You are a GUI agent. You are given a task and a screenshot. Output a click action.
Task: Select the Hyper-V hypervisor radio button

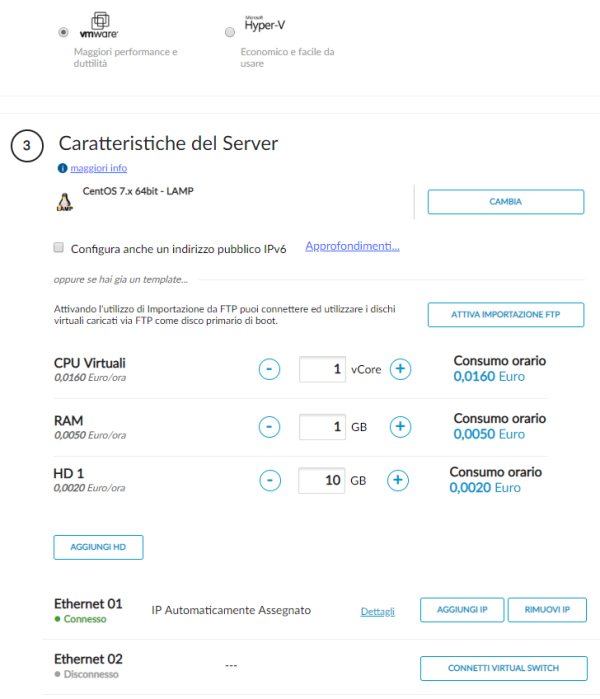tap(230, 32)
